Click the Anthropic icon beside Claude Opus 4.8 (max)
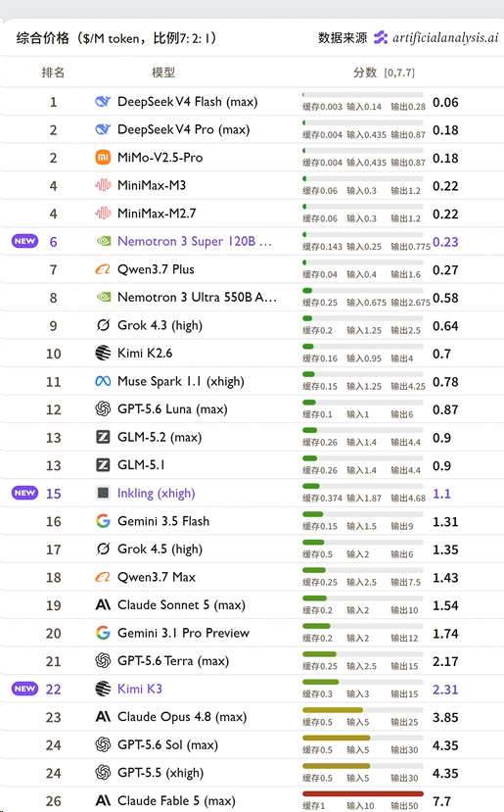Screen dimensions: 504x812 (103, 717)
